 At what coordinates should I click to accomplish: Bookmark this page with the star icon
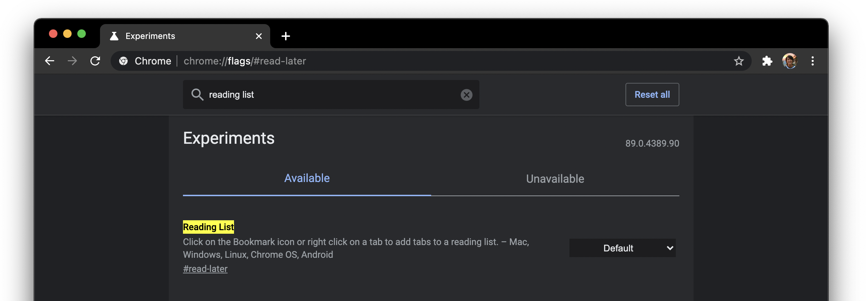coord(739,61)
